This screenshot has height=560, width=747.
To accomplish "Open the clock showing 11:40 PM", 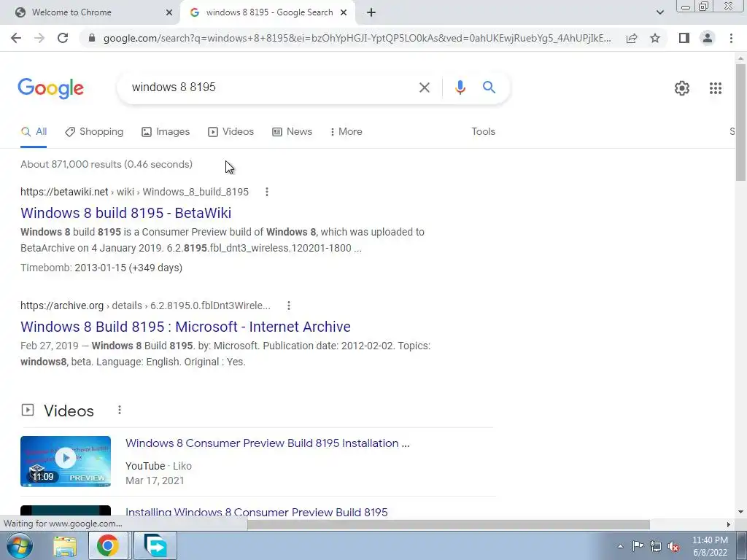I will 710,546.
